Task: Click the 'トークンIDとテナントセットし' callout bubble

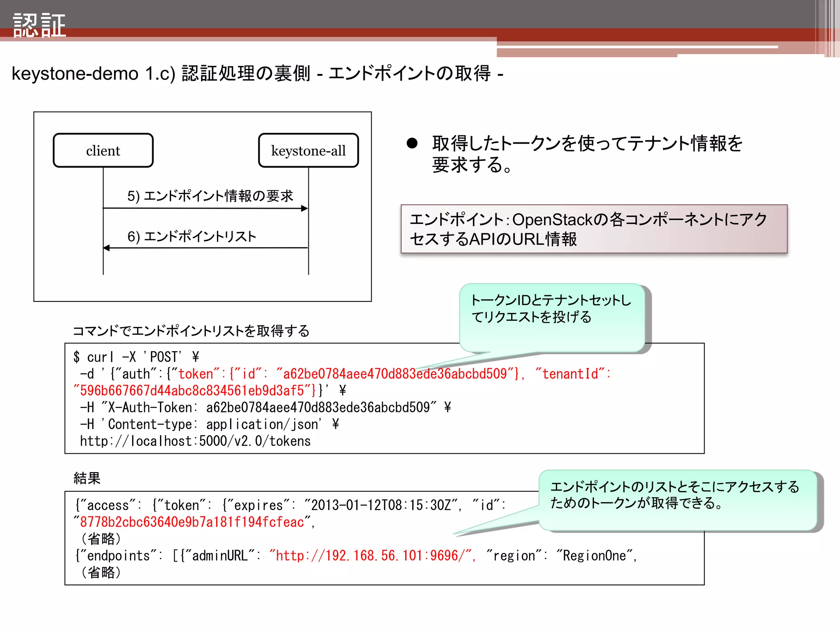Action: [552, 318]
